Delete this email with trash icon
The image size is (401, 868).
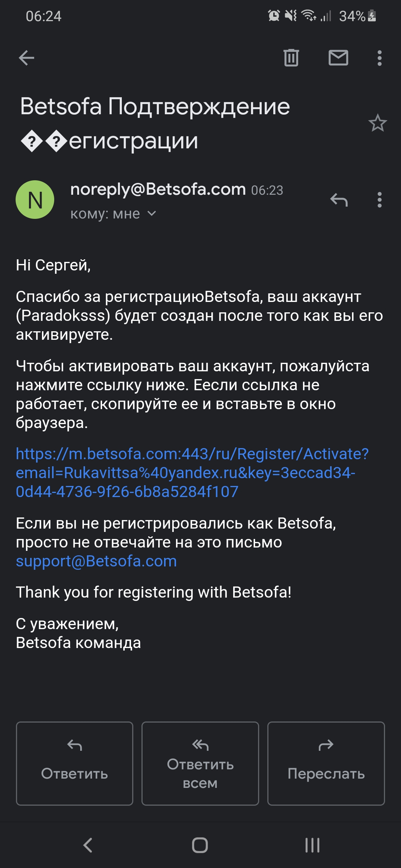pos(291,58)
